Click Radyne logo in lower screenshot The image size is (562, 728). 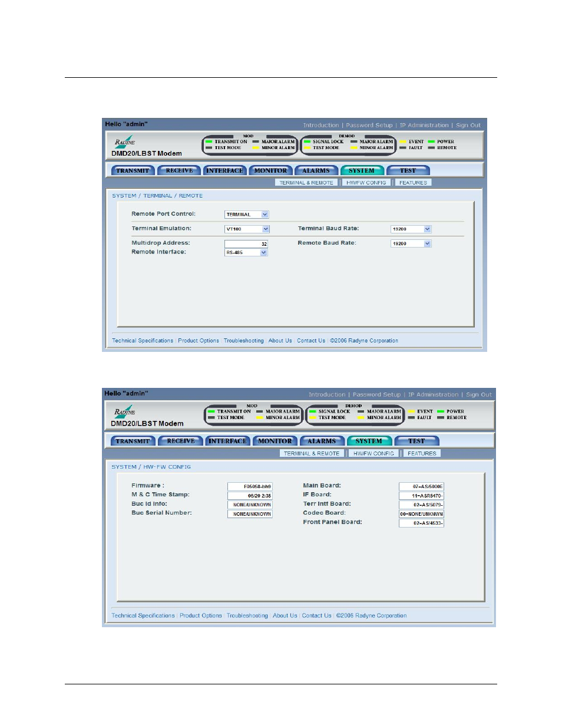[125, 411]
